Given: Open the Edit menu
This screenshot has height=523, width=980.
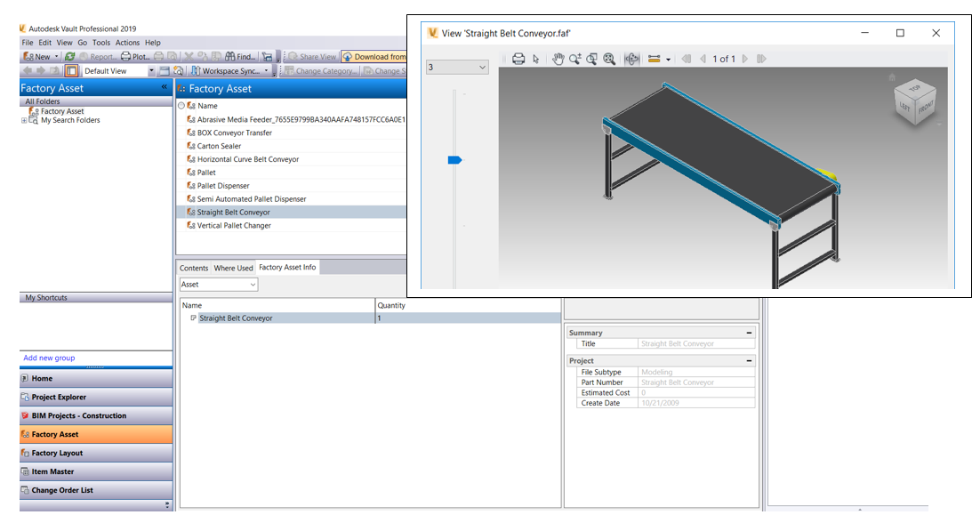Looking at the screenshot, I should pos(45,43).
